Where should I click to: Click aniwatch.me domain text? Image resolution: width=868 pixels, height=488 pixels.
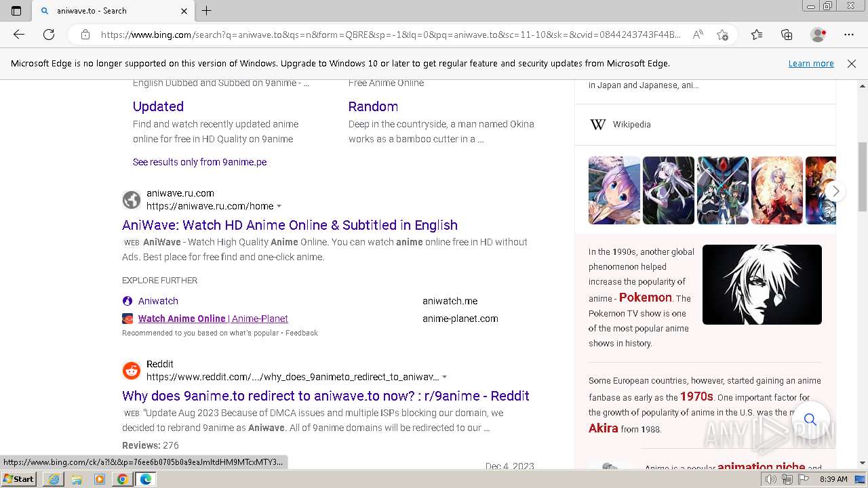[450, 301]
